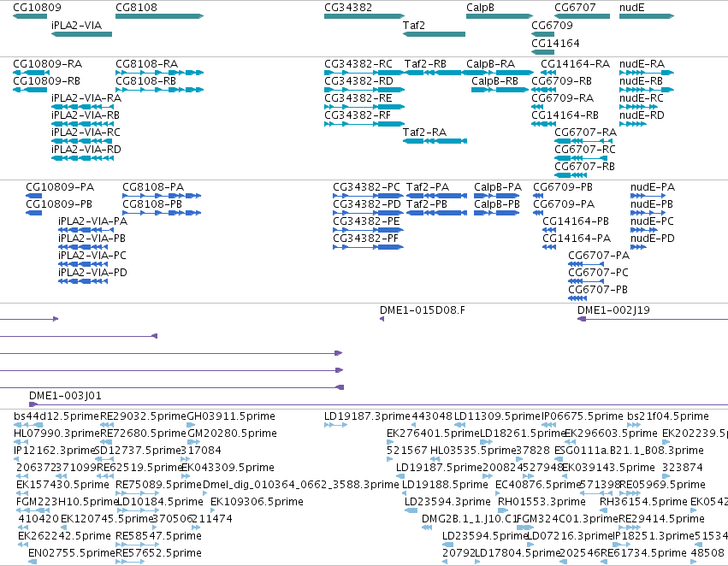The height and width of the screenshot is (566, 728).
Task: Click the Dmel_dig_010364_0662_3588.3prime EST label
Action: [301, 485]
